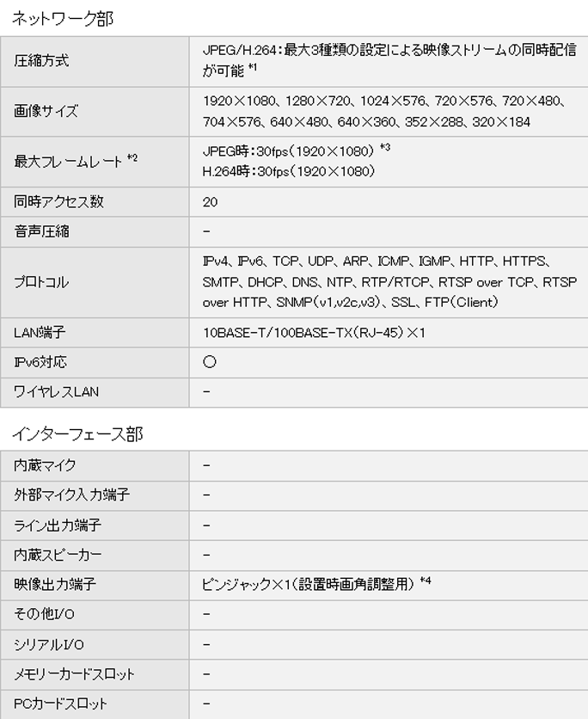Click the シリアルI/O row label

point(49,644)
